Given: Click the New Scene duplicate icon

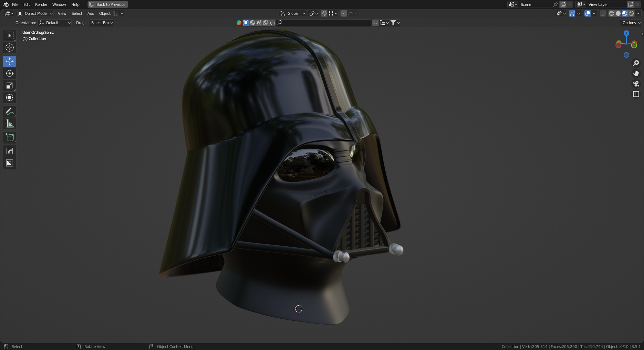Looking at the screenshot, I should (563, 4).
